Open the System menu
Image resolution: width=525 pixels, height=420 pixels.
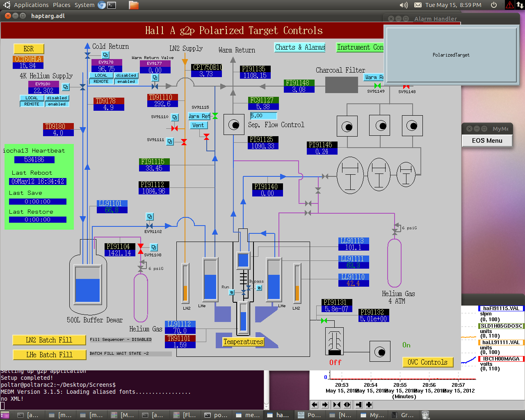point(84,5)
